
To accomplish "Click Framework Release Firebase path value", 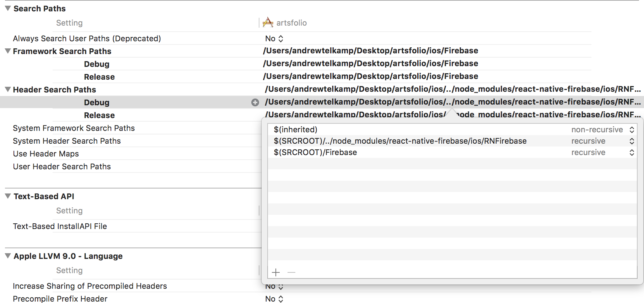I will tap(371, 76).
